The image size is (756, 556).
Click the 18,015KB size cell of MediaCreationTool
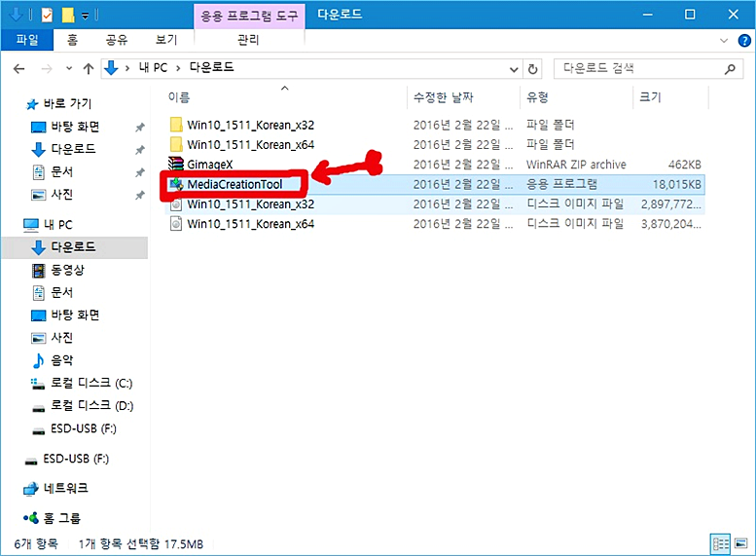676,184
